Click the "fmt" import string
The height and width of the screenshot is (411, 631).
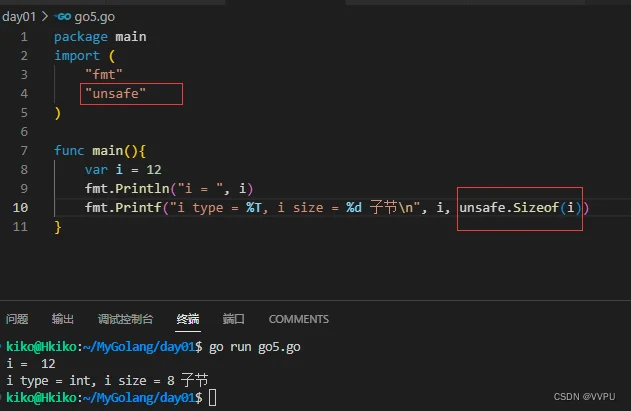point(103,74)
